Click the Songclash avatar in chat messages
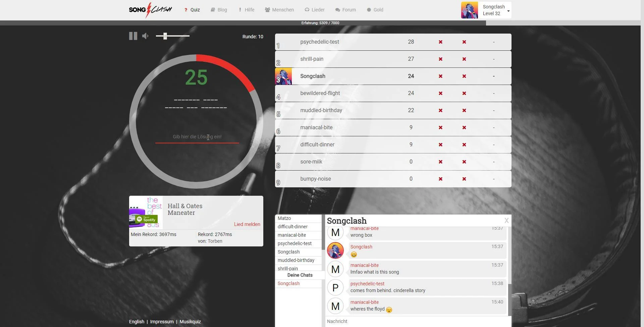This screenshot has height=327, width=644. (335, 250)
